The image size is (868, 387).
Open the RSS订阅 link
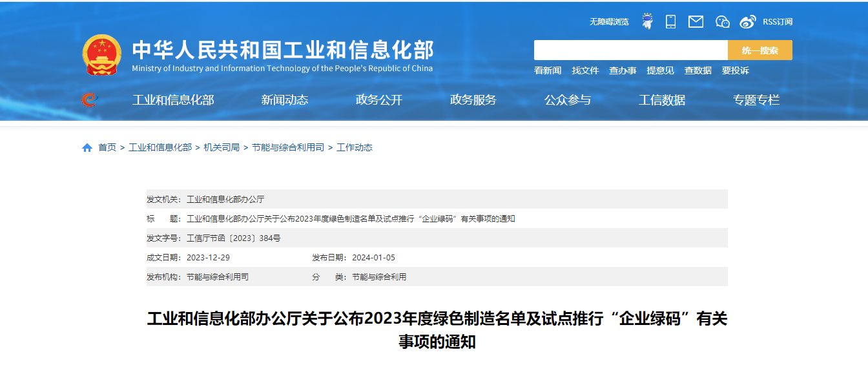pyautogui.click(x=777, y=22)
